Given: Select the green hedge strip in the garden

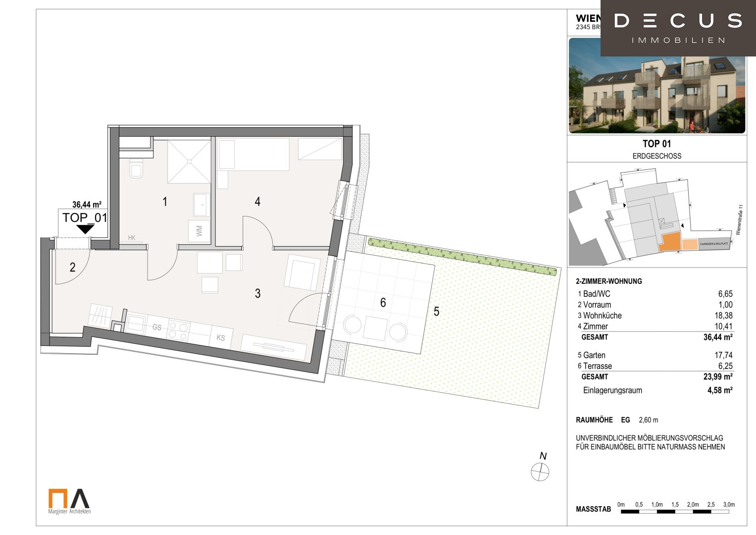Looking at the screenshot, I should (462, 257).
